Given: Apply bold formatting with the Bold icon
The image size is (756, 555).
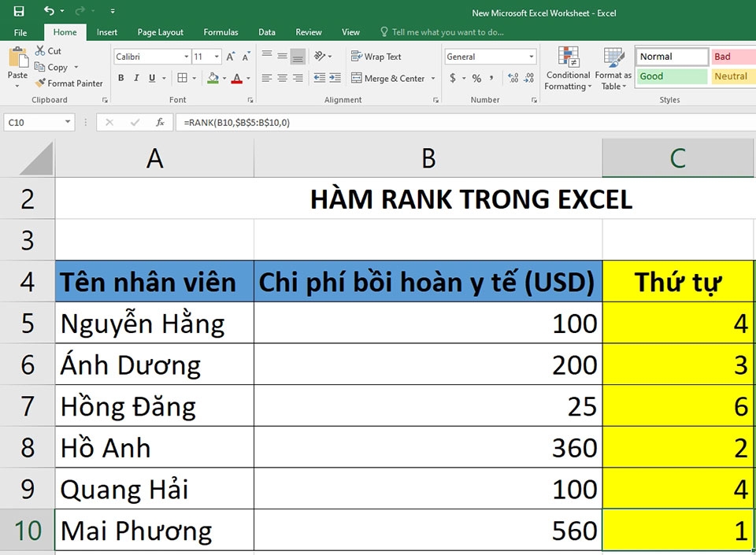Looking at the screenshot, I should 120,78.
